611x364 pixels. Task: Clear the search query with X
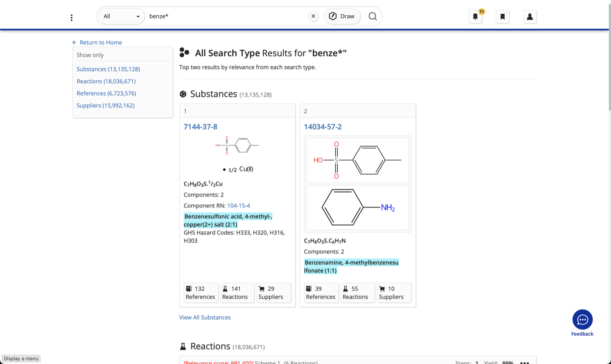click(313, 16)
